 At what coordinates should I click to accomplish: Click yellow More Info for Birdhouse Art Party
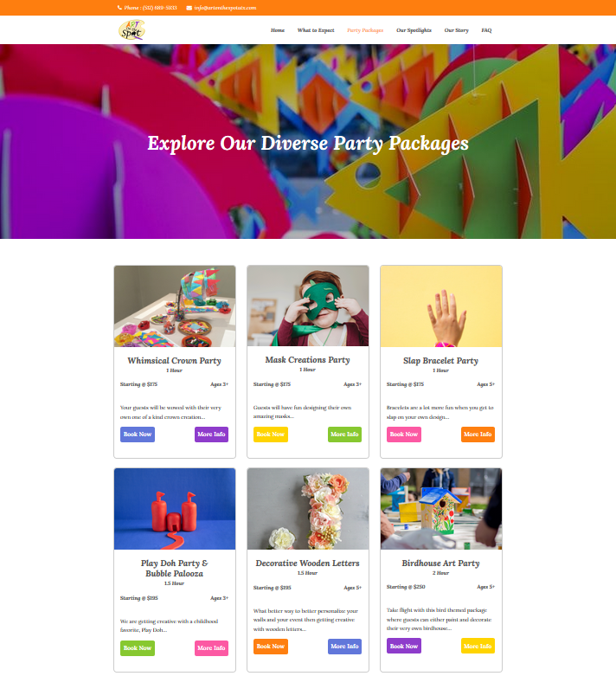click(x=478, y=646)
